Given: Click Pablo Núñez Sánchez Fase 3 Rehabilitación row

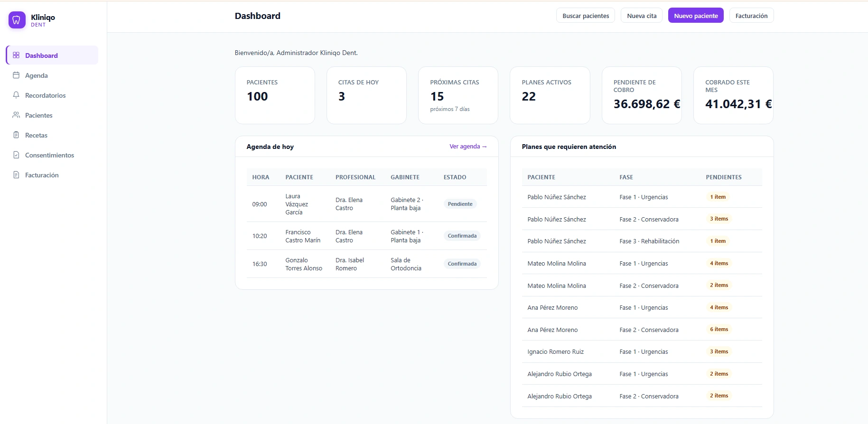Looking at the screenshot, I should 642,241.
